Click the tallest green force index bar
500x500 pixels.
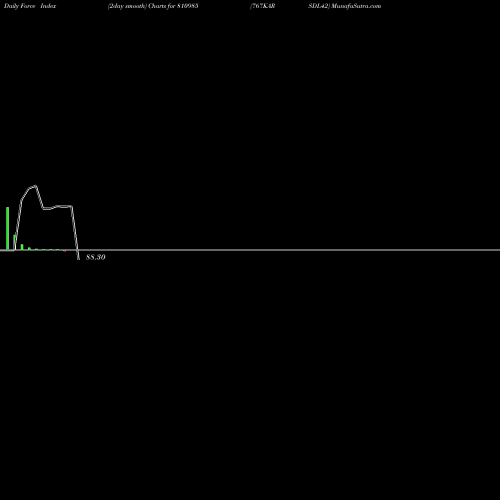tap(7, 228)
